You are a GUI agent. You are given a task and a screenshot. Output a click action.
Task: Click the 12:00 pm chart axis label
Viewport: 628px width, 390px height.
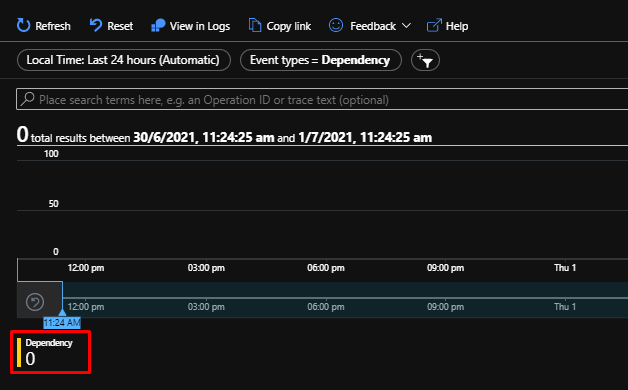pos(86,268)
